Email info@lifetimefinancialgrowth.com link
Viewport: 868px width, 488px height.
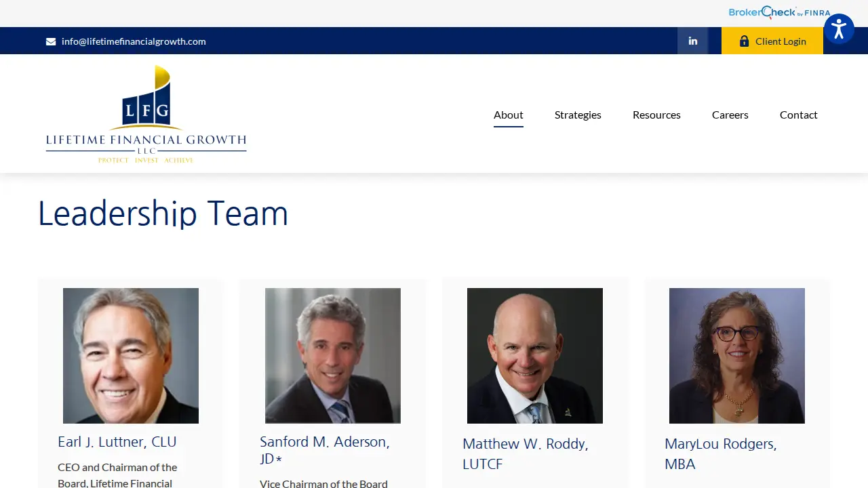click(x=134, y=41)
